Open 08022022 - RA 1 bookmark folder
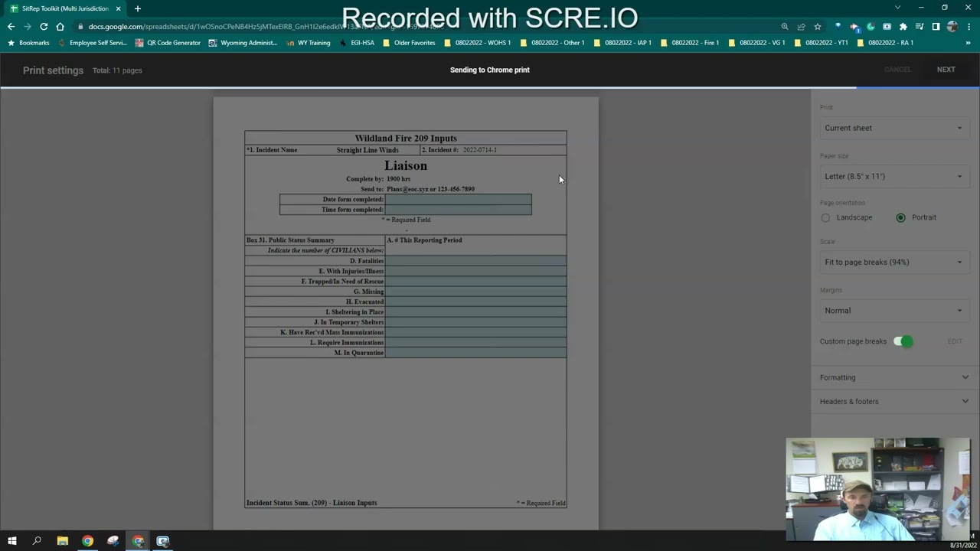 coord(884,43)
